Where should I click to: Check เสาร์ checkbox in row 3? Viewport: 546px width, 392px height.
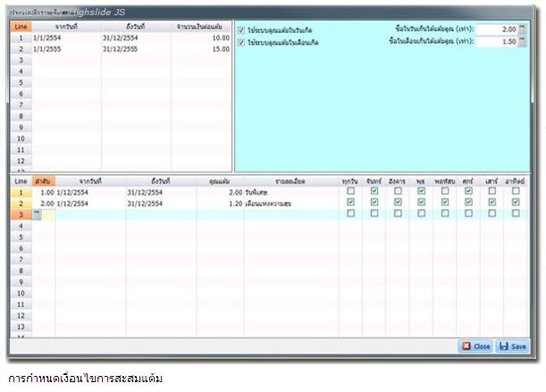[491, 214]
